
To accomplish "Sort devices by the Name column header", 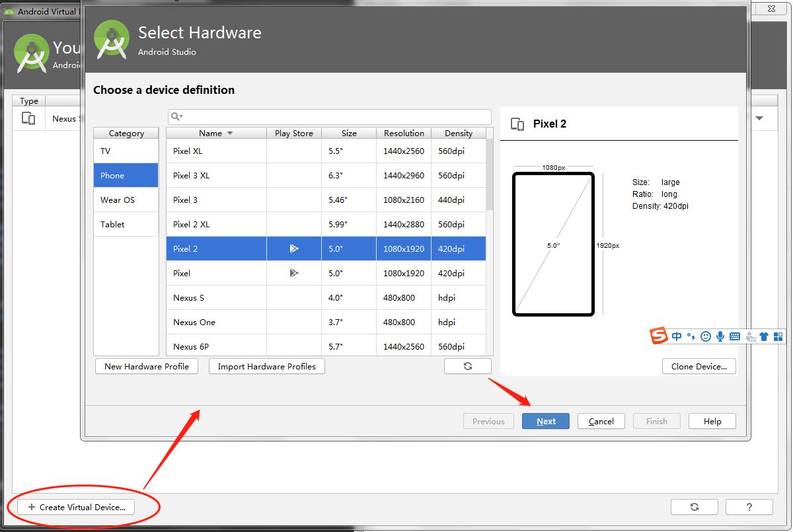I will 215,133.
